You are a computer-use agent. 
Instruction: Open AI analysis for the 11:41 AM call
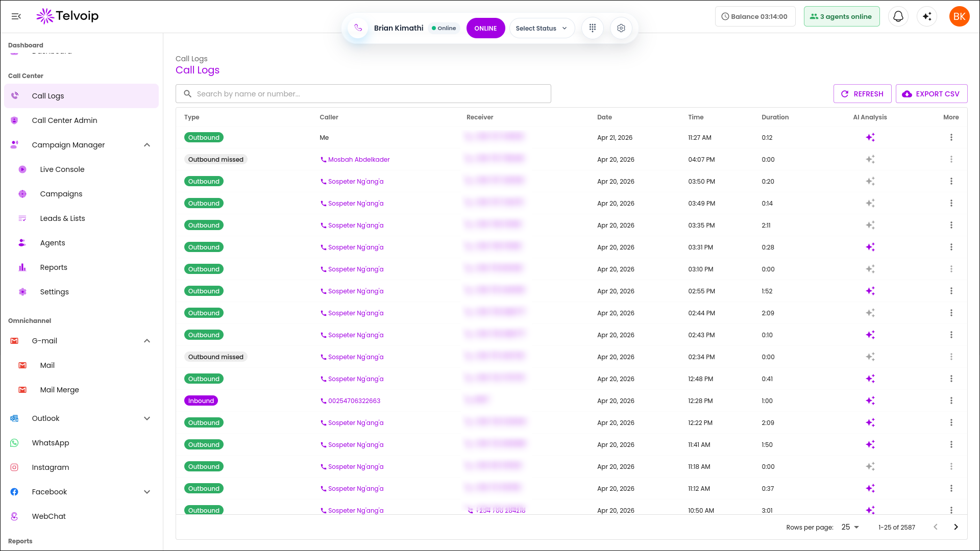tap(870, 444)
